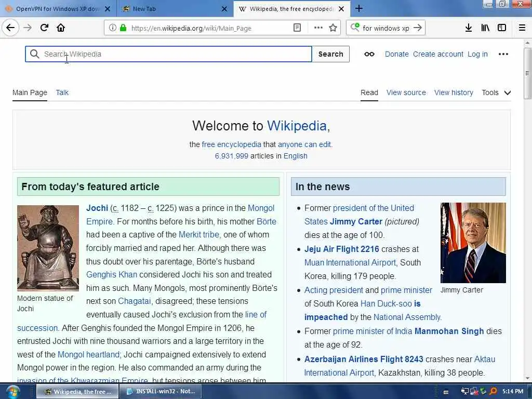Show site information icon in address bar
The width and height of the screenshot is (532, 399).
coord(112,28)
